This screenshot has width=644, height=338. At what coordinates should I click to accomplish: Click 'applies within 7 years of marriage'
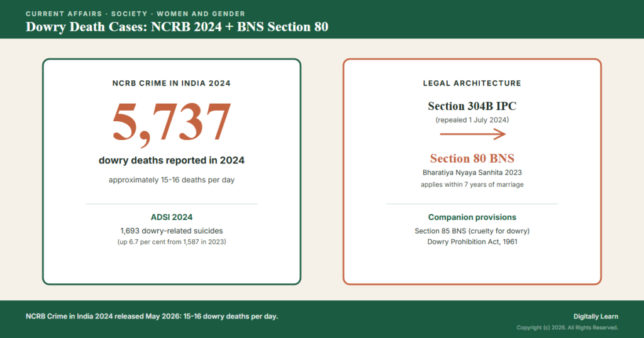pyautogui.click(x=472, y=185)
